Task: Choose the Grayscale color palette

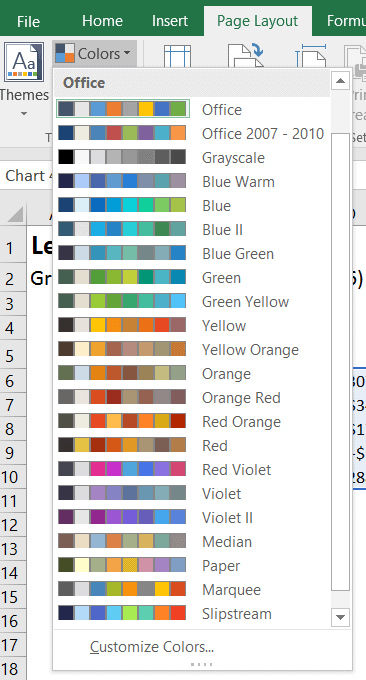Action: pos(192,157)
